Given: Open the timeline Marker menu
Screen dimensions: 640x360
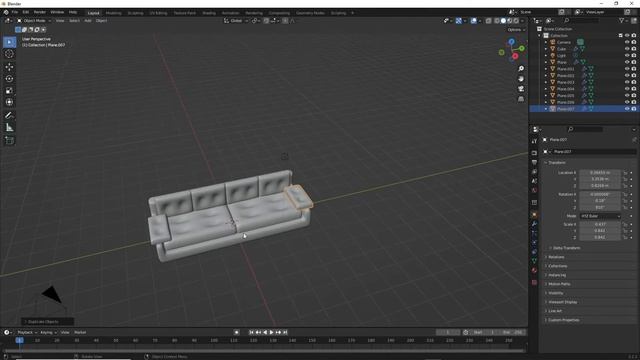Looking at the screenshot, I should (80, 332).
